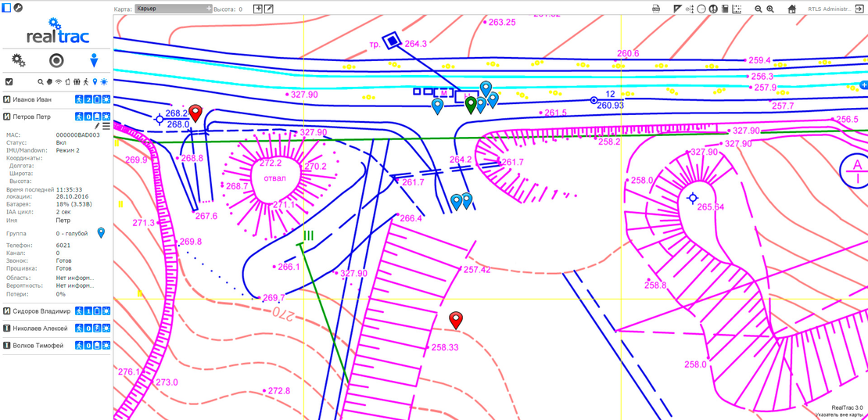Toggle the select-all devices checkbox
Viewport: 868px width, 420px height.
9,81
